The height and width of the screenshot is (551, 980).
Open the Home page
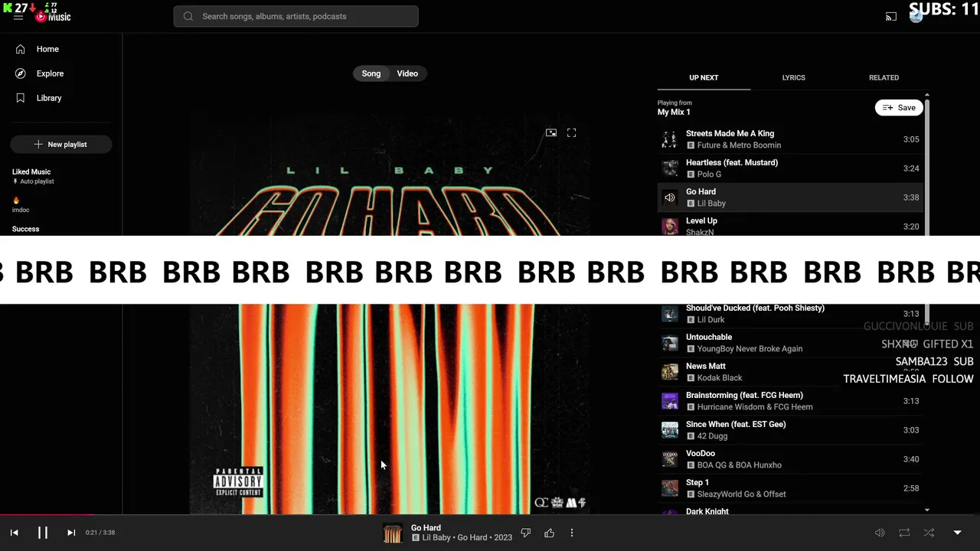click(x=61, y=49)
